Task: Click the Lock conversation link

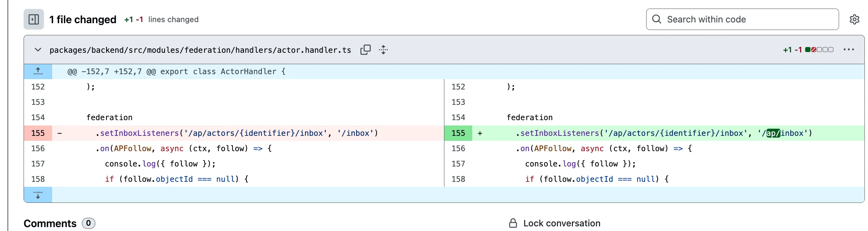Action: pyautogui.click(x=562, y=223)
